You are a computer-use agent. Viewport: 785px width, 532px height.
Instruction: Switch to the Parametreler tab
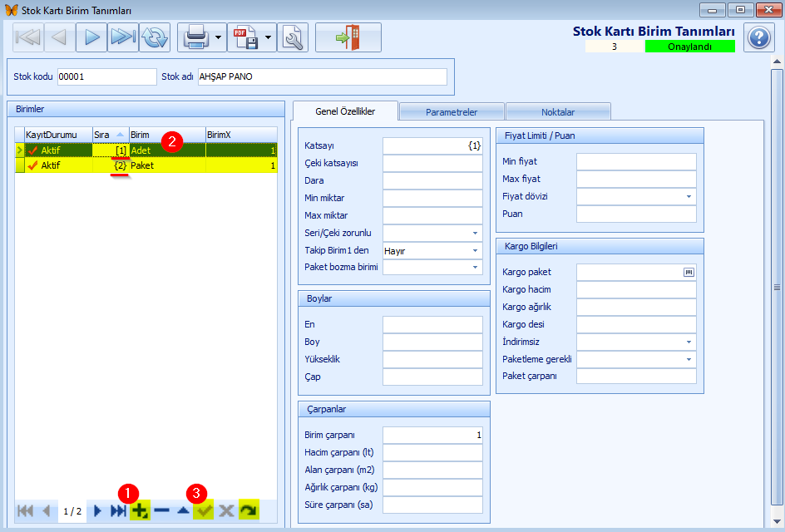(452, 111)
